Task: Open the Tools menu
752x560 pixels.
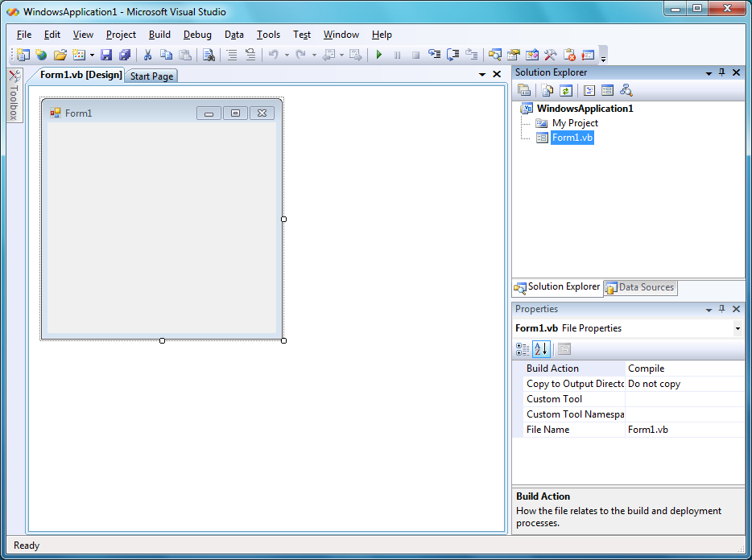Action: (268, 35)
